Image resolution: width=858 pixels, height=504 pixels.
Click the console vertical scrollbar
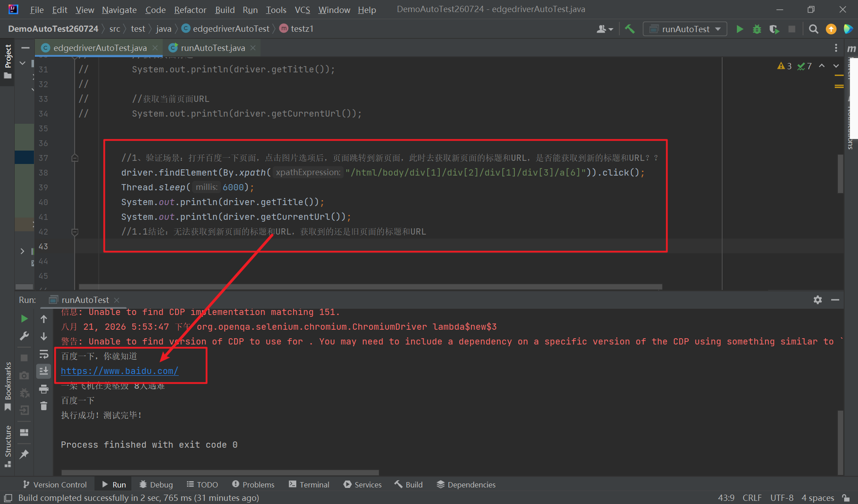click(x=840, y=442)
